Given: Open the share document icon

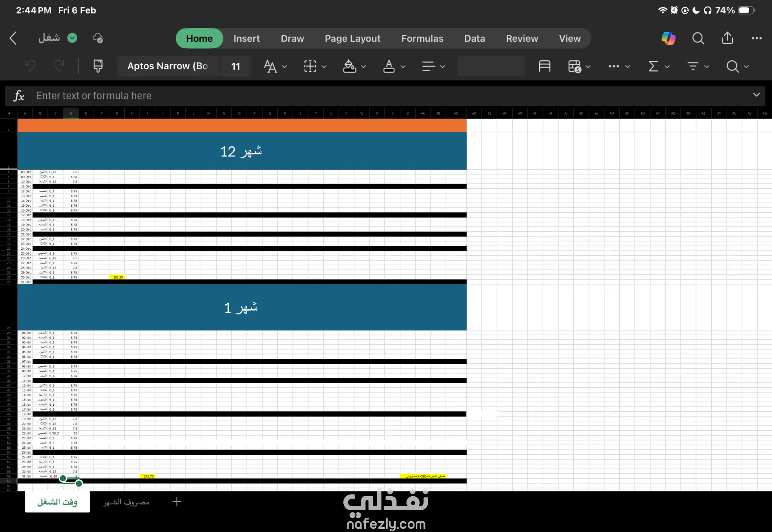Looking at the screenshot, I should [x=727, y=38].
